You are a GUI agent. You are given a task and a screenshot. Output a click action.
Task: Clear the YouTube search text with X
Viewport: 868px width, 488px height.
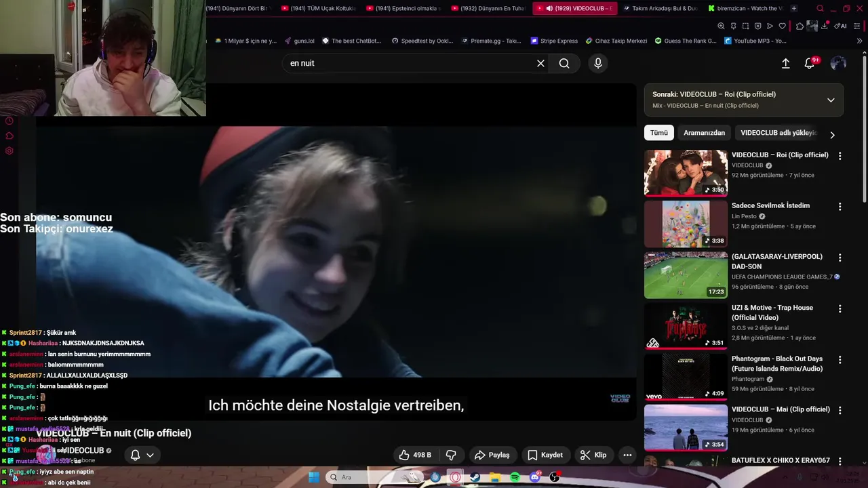540,63
